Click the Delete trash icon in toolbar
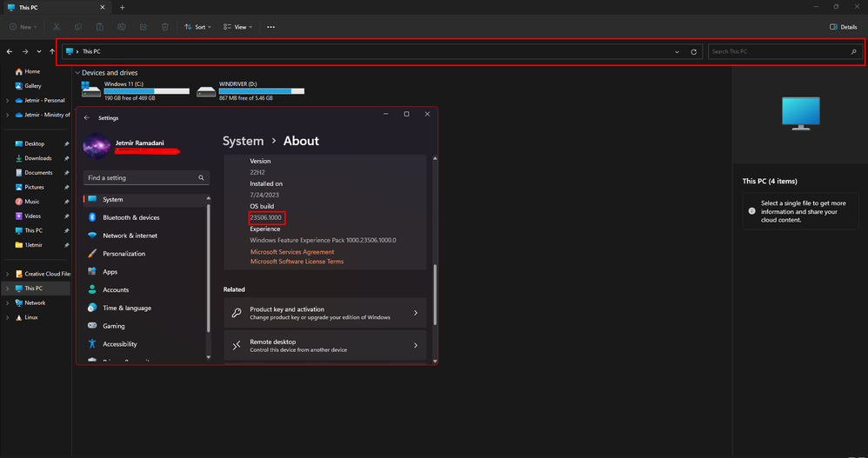Viewport: 868px width, 458px height. [164, 27]
